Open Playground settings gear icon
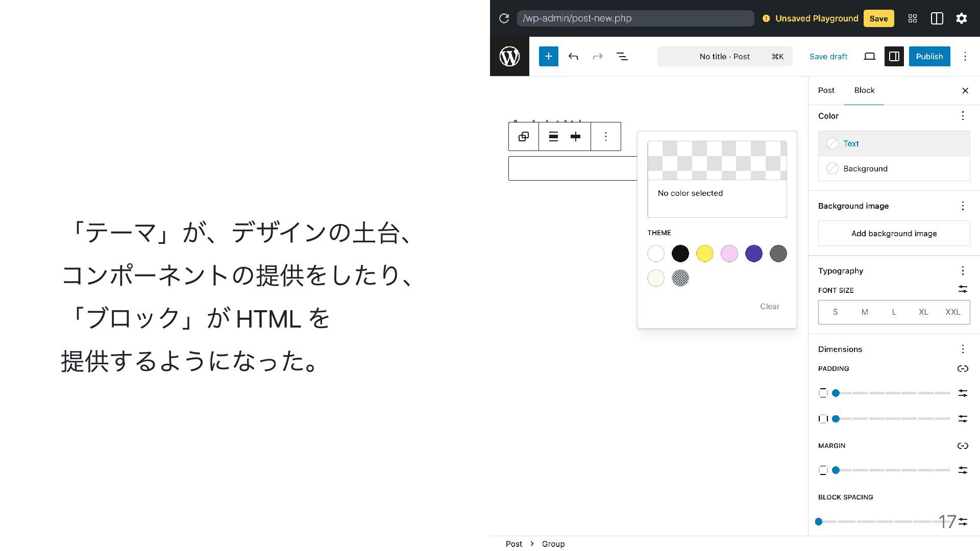Screen dimensions: 980x551 pos(961,18)
